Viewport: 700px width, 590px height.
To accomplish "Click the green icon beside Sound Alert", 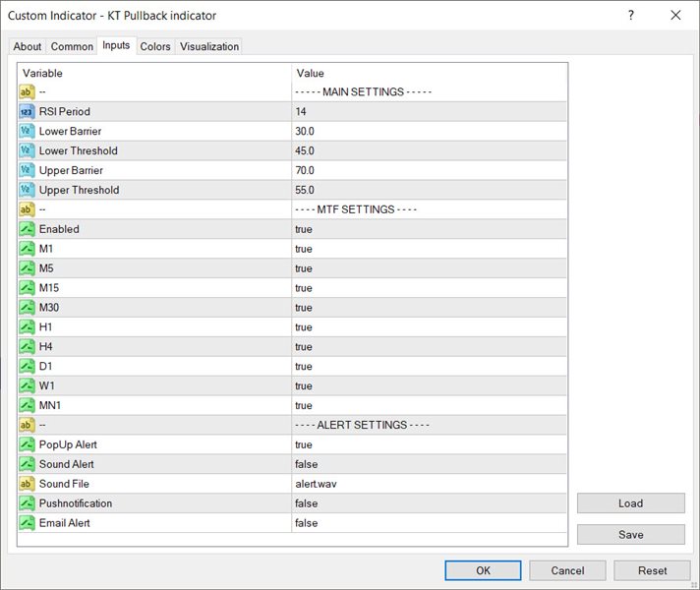I will pyautogui.click(x=27, y=464).
